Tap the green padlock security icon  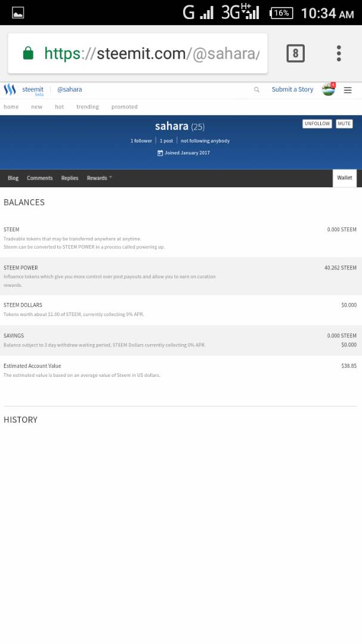pyautogui.click(x=28, y=54)
